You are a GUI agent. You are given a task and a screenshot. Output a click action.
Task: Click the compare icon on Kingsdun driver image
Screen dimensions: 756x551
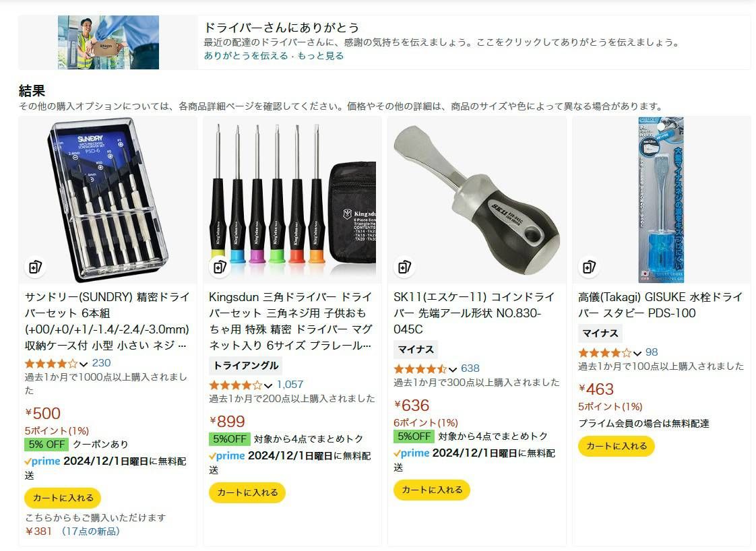tap(220, 267)
